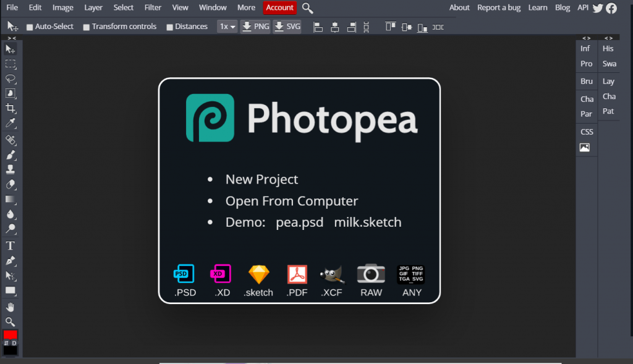This screenshot has width=633, height=364.
Task: Open the Window menu
Action: [213, 7]
